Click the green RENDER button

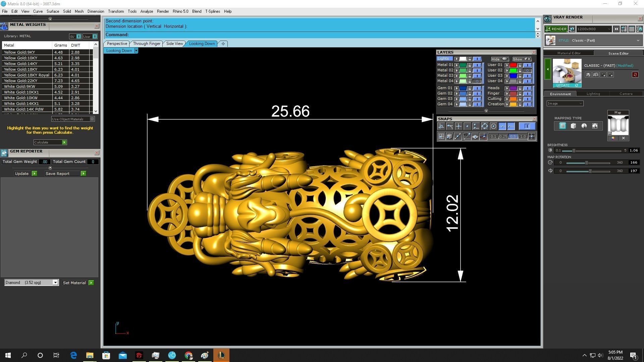click(x=556, y=29)
